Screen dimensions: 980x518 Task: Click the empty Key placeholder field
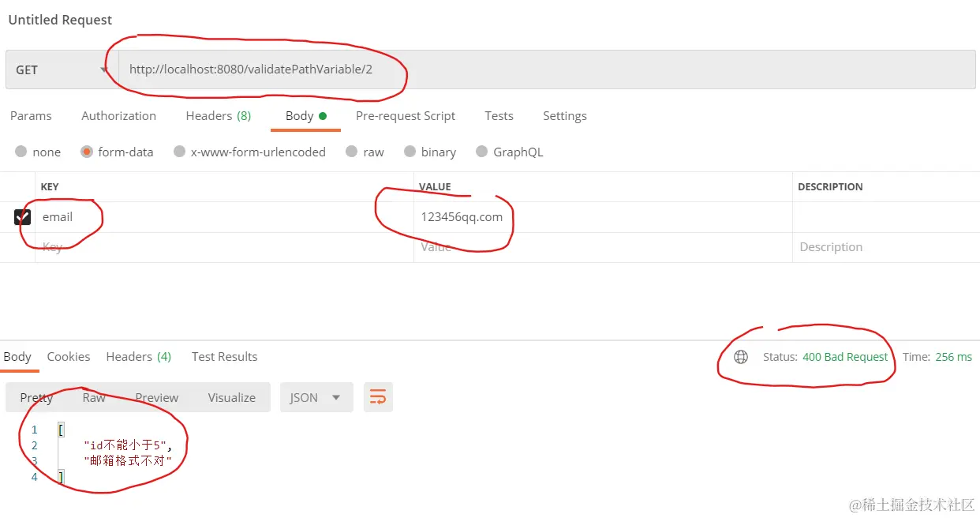pos(224,247)
